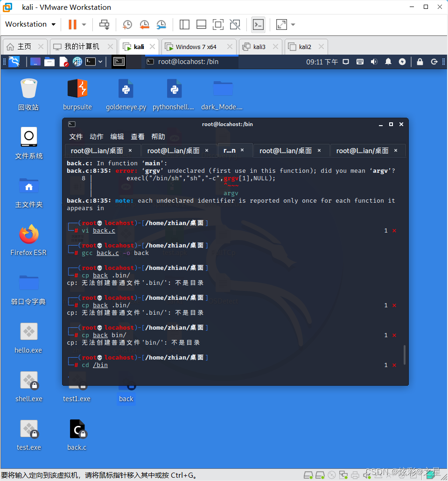448x481 pixels.
Task: Click the stretch guest display icon
Action: (x=281, y=25)
